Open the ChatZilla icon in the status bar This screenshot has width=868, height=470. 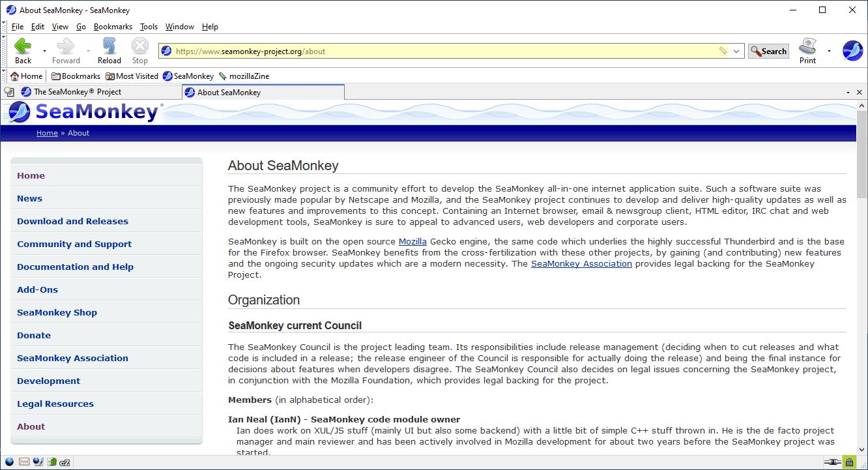pos(65,462)
